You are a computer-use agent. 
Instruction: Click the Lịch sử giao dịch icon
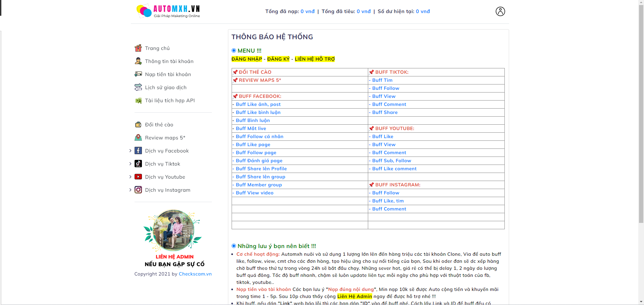coord(138,87)
